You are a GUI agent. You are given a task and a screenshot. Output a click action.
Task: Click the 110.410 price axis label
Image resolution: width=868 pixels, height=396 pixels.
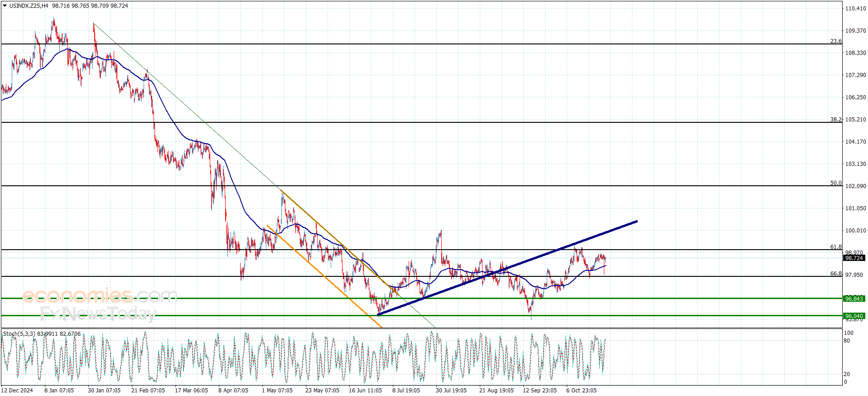click(855, 9)
